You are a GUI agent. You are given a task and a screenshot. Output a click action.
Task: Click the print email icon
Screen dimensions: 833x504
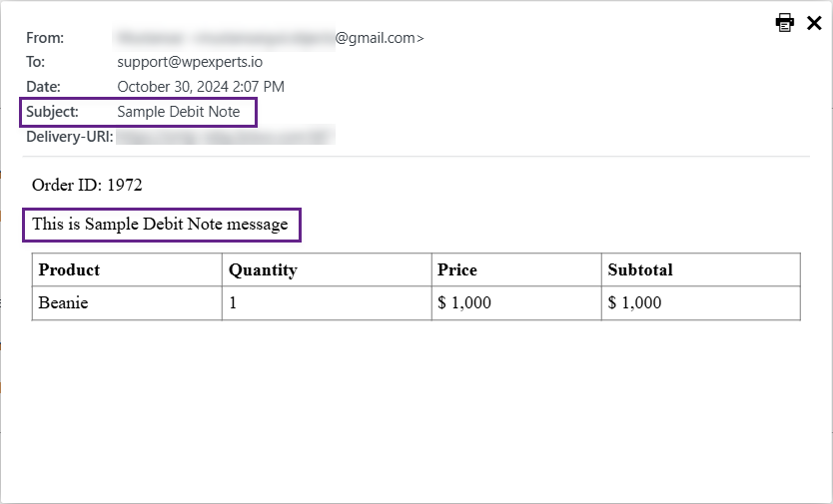[785, 23]
